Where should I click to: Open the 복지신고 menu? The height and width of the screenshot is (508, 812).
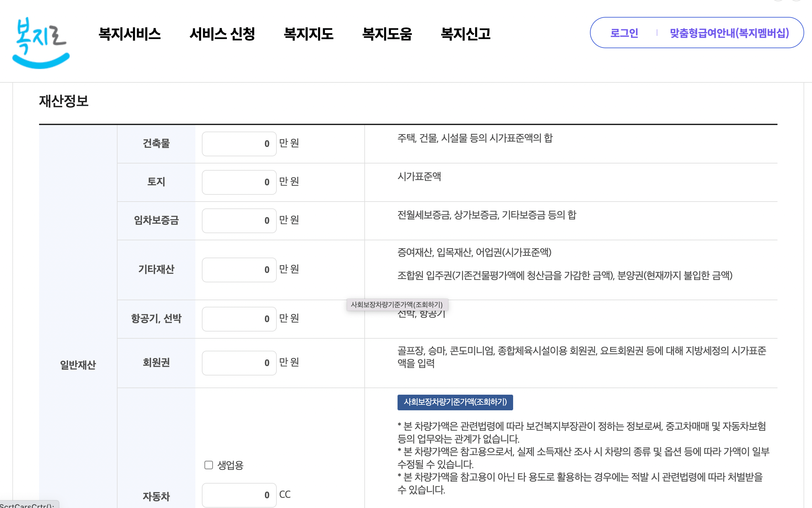[x=466, y=34]
